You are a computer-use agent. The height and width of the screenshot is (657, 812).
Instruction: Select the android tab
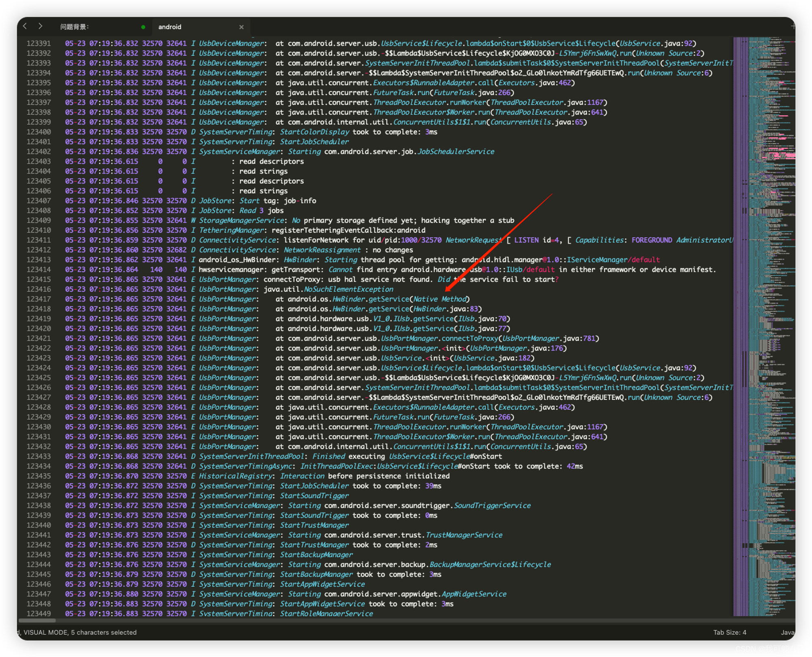tap(170, 27)
